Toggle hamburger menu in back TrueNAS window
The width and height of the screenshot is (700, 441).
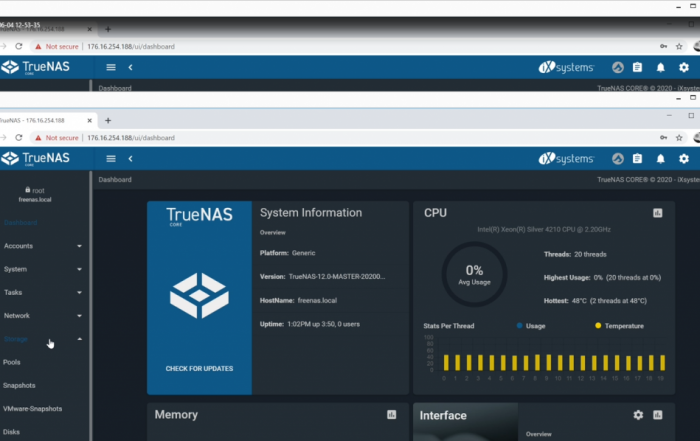pos(111,67)
